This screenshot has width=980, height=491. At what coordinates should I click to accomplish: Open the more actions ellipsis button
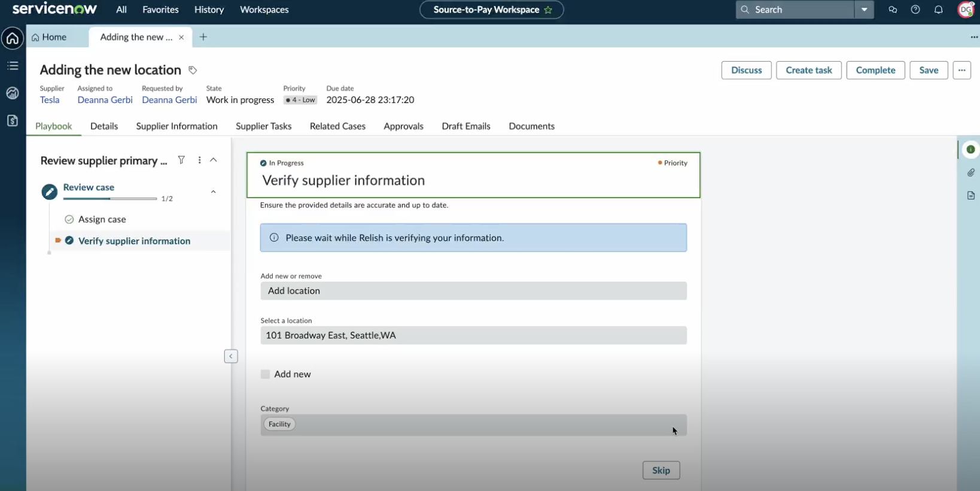coord(961,70)
